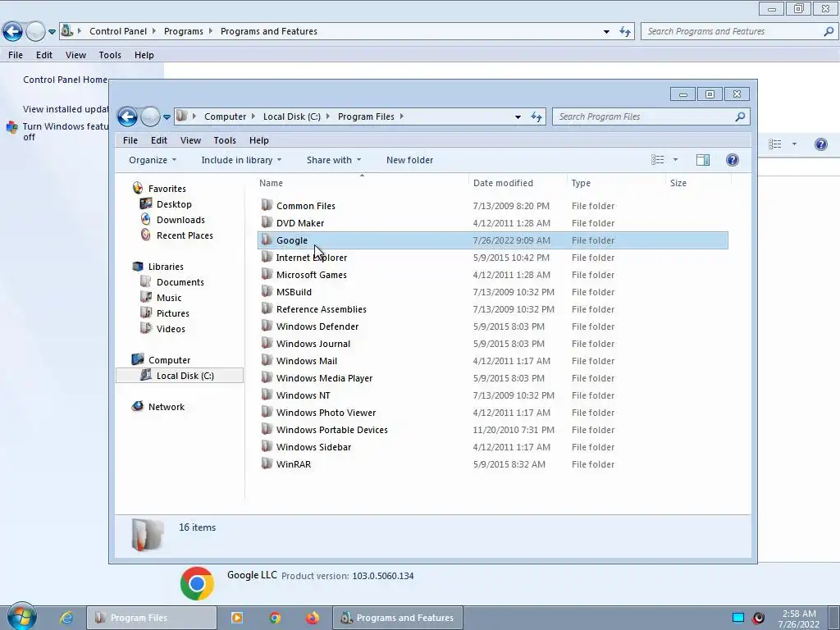Open more view options arrow in Program Files
The image size is (840, 630).
coord(675,160)
